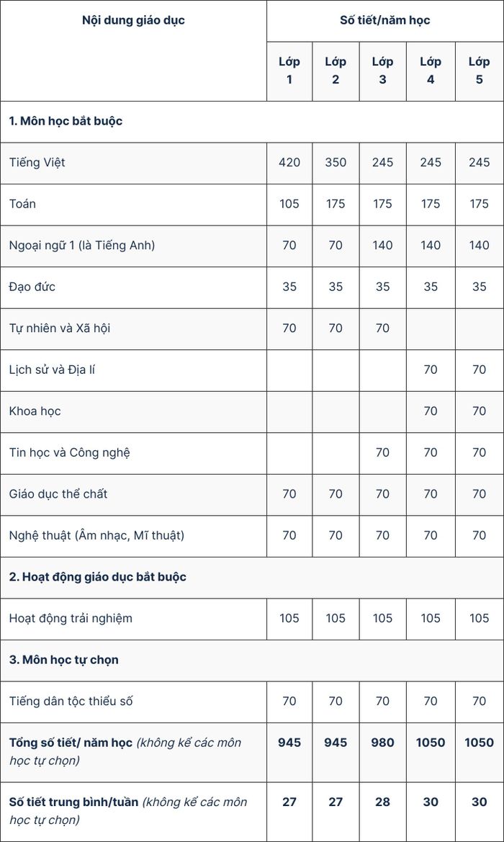Click 'Ngoại ngữ 1 (là Tiếng Anh)' row label
Screen dimensions: 504x842
(x=82, y=246)
